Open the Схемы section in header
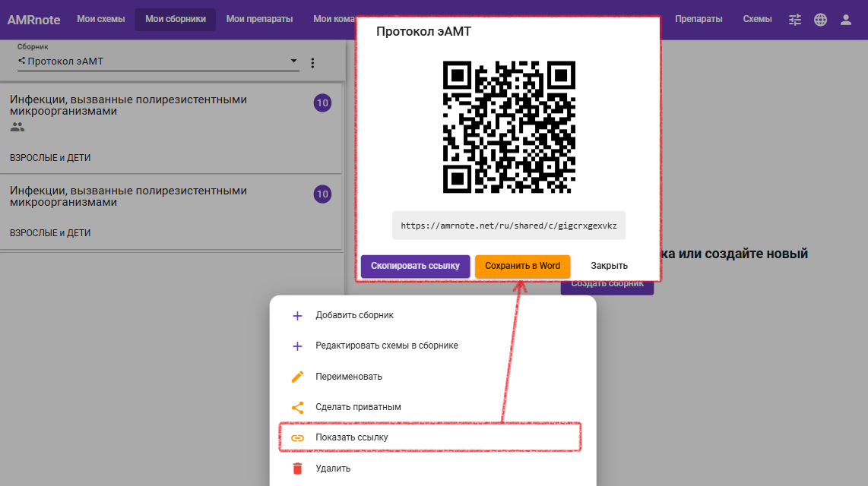Screen dimensions: 868x486 [757, 19]
